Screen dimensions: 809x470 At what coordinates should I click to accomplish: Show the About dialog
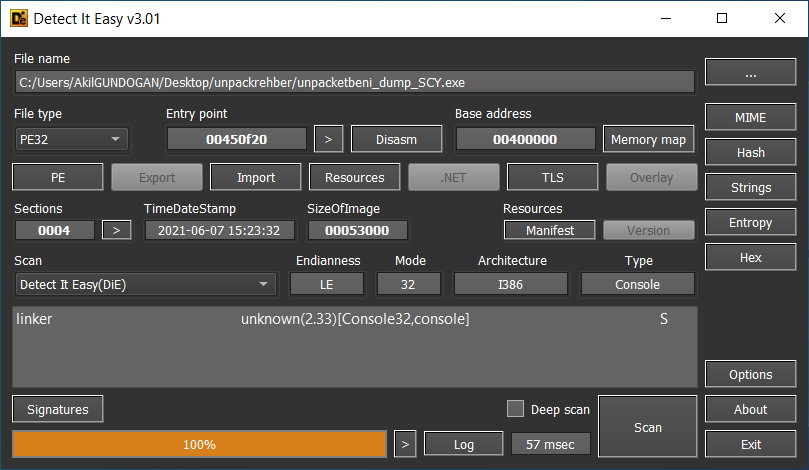[x=750, y=409]
